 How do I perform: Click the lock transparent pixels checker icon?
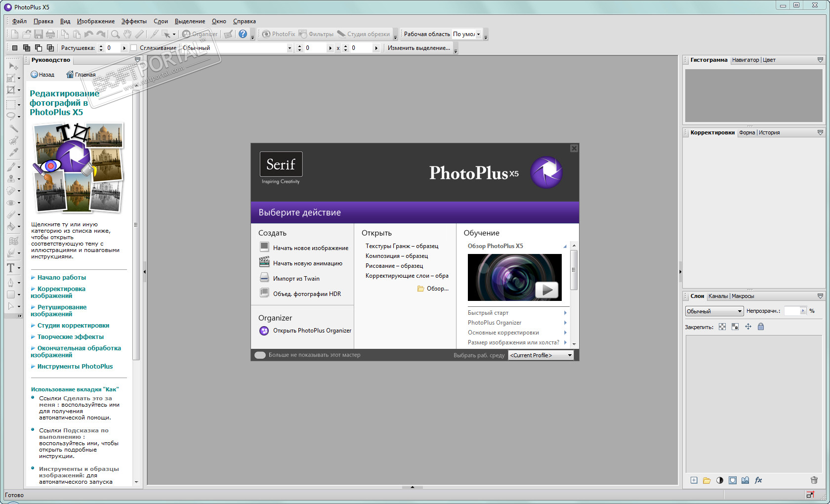(x=722, y=327)
